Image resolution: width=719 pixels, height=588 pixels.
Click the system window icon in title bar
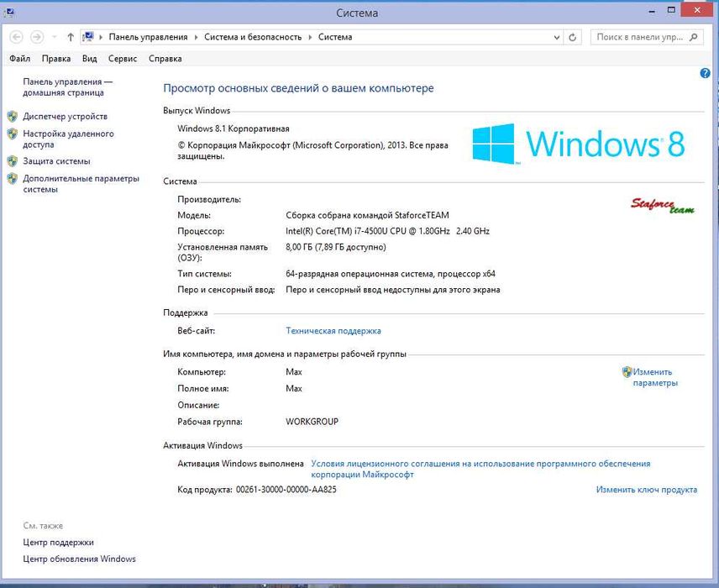(8, 13)
